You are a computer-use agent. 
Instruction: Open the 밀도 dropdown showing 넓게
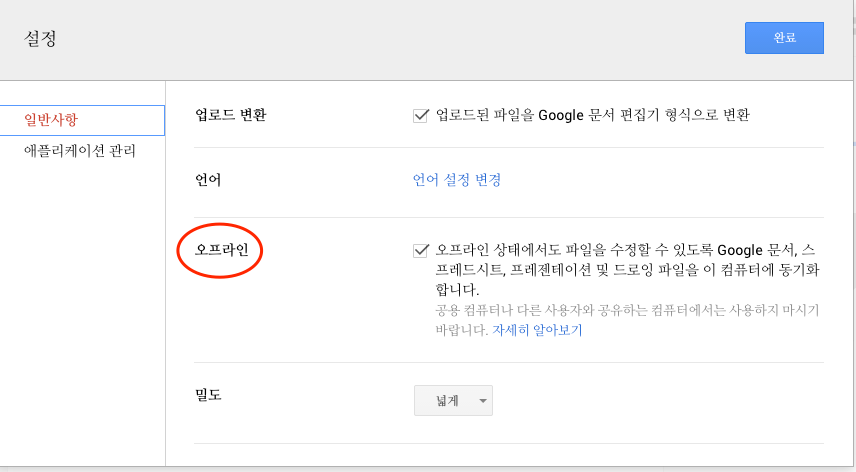(x=453, y=401)
